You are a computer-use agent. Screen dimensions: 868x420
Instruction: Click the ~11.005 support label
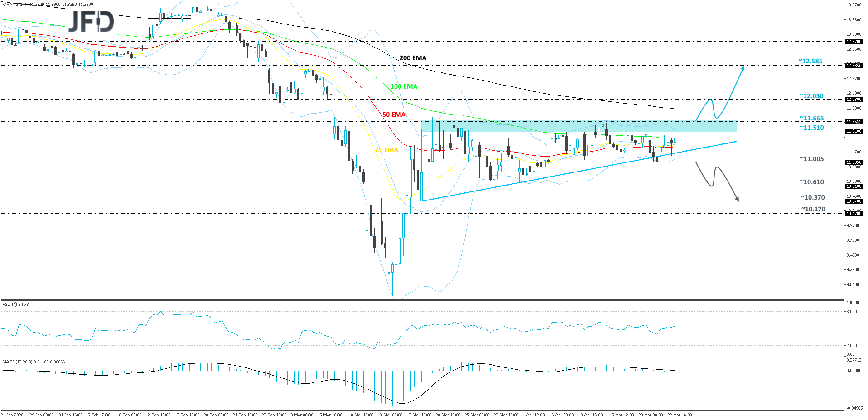811,159
